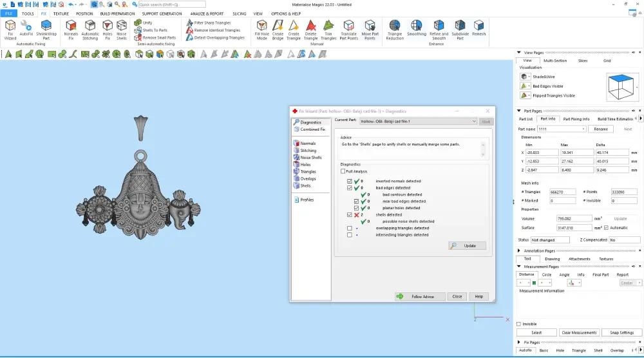Open the TEXTURE ribbon tab

pos(61,14)
